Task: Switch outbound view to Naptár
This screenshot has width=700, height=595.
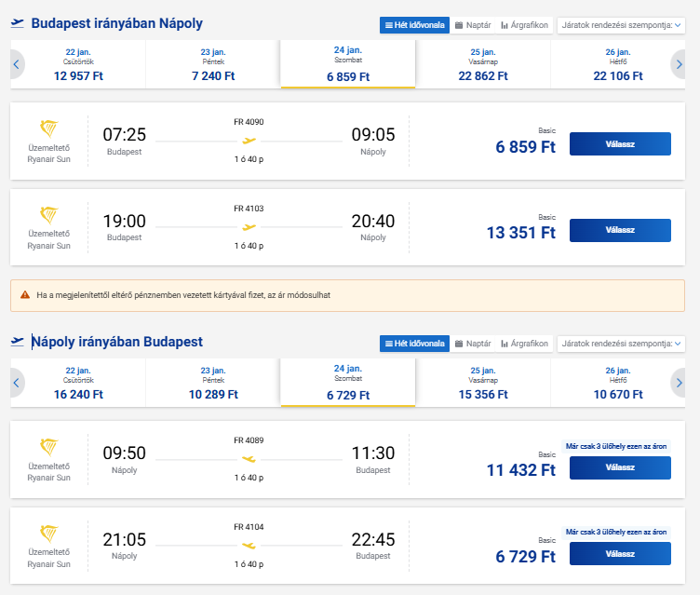Action: 473,25
